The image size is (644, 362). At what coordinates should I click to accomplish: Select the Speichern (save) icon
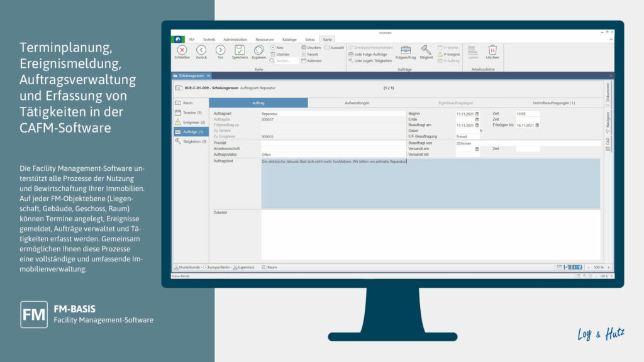(x=240, y=49)
